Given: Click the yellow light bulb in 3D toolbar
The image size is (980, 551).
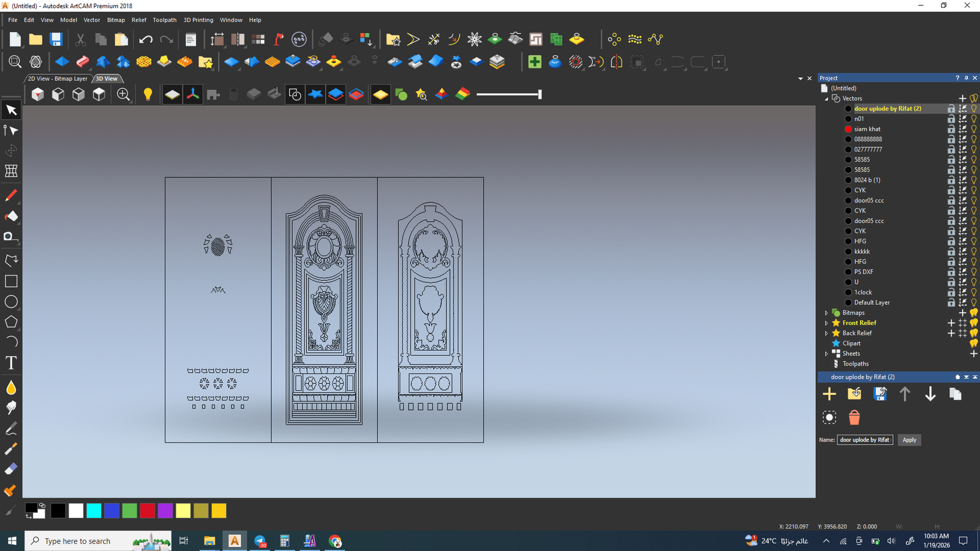Looking at the screenshot, I should [x=148, y=94].
